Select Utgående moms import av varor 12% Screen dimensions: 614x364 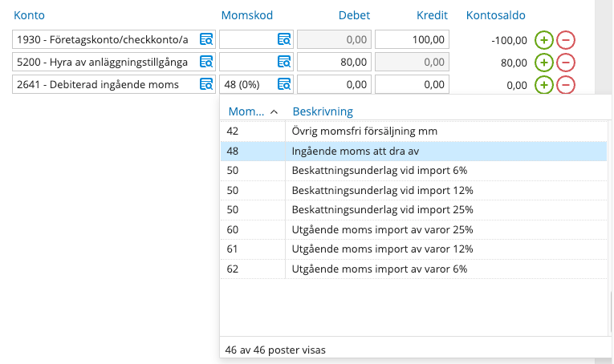[x=413, y=249]
